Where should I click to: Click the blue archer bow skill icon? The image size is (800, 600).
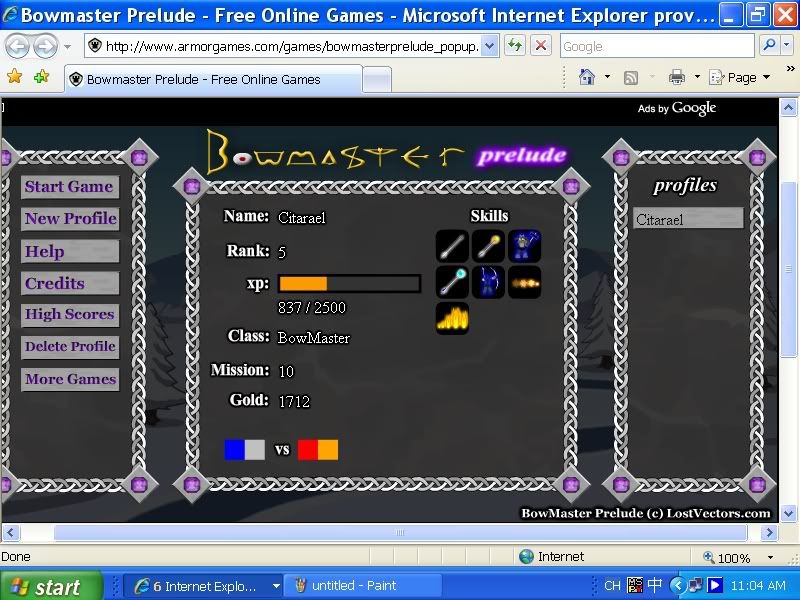(x=488, y=282)
